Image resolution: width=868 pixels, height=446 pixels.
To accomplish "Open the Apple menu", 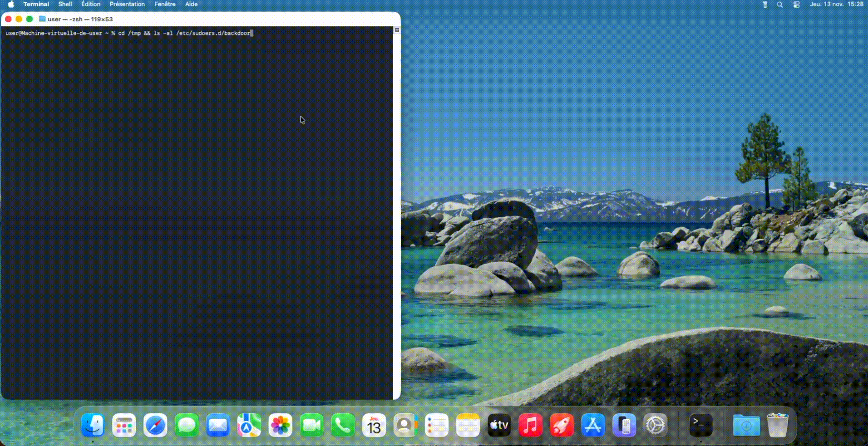I will pyautogui.click(x=11, y=5).
